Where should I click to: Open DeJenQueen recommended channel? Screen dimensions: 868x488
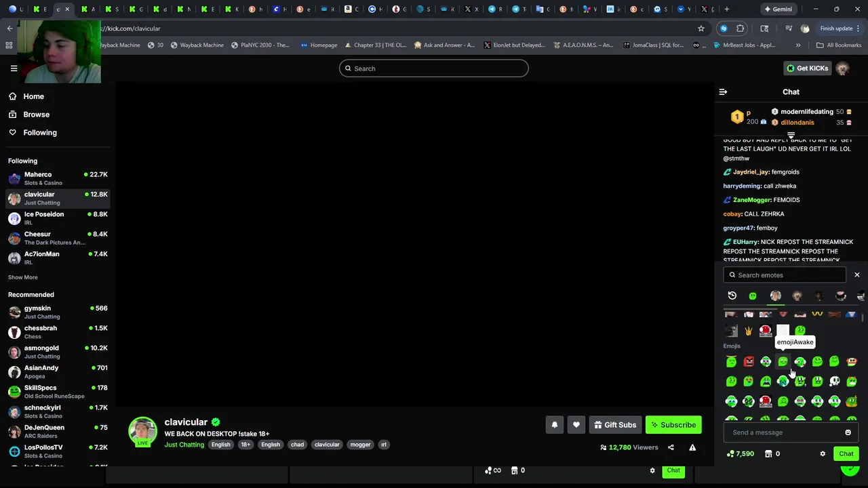pyautogui.click(x=58, y=431)
